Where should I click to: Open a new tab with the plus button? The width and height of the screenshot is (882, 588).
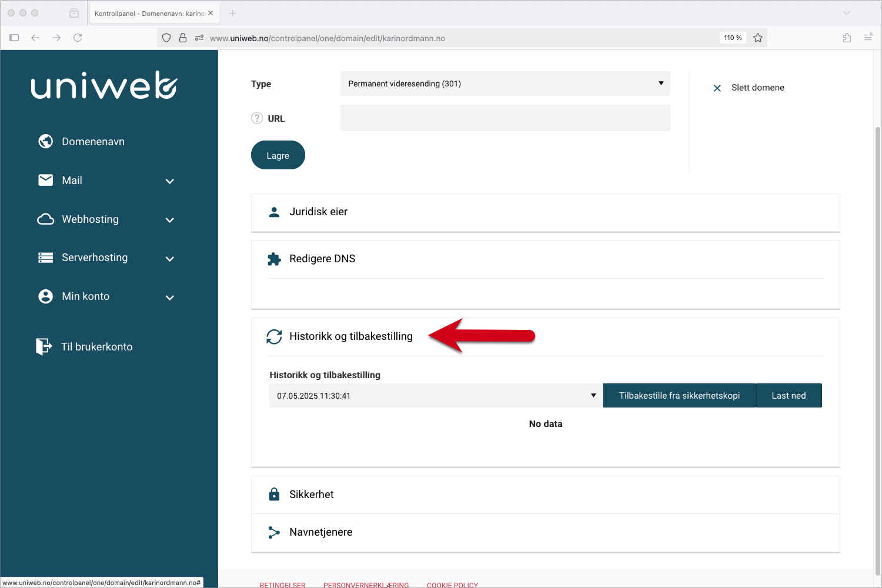[x=233, y=13]
